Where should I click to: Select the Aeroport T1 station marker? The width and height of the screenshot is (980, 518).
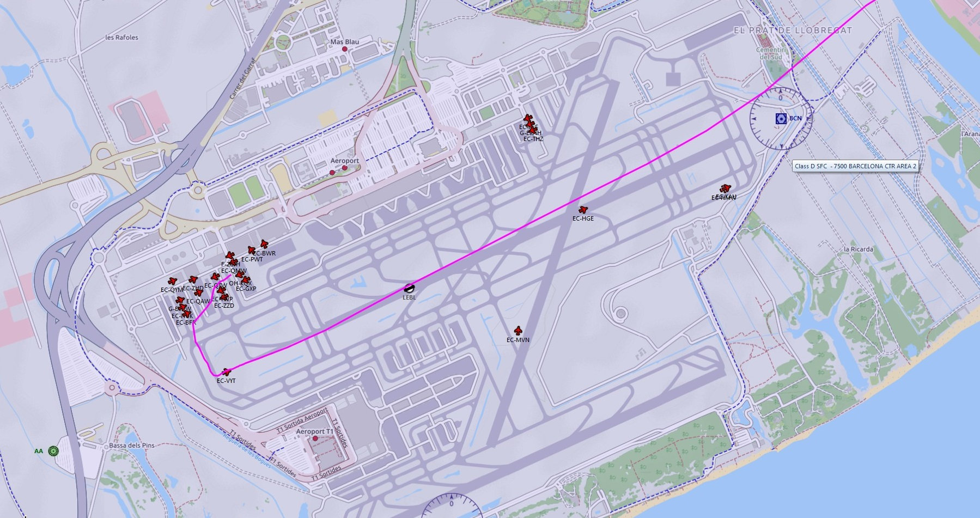315,438
